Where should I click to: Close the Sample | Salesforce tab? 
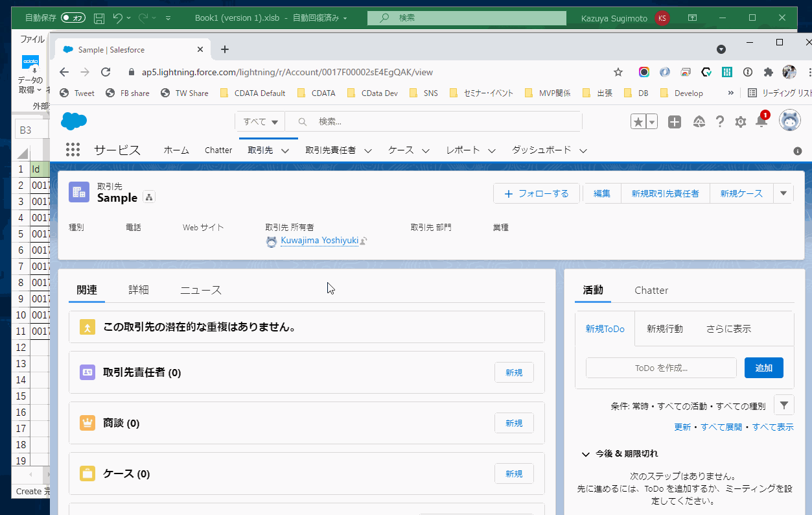point(200,49)
